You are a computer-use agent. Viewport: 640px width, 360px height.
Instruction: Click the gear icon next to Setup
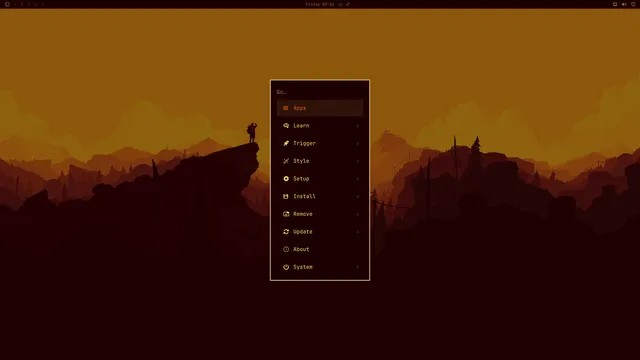[286, 179]
